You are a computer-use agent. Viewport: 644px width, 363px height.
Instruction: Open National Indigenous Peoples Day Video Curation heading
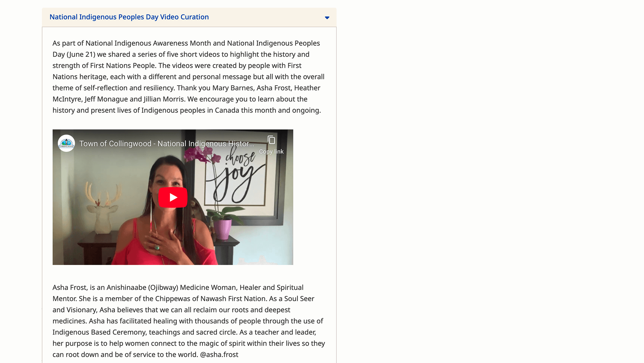pos(129,17)
